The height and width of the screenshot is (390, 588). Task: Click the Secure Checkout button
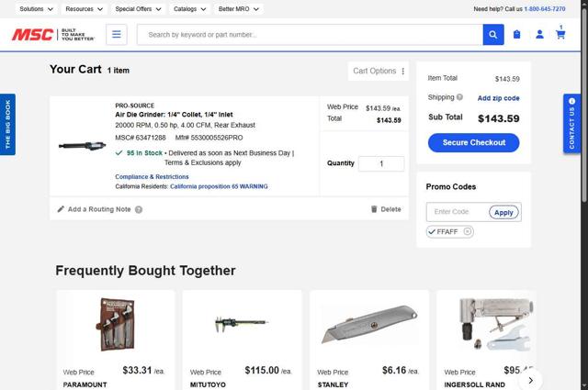pyautogui.click(x=473, y=142)
